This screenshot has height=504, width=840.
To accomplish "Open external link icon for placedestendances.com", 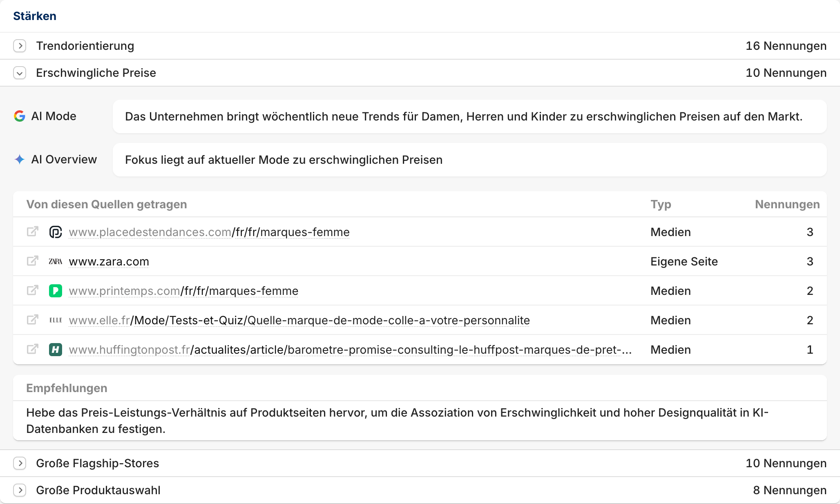I will click(x=33, y=232).
